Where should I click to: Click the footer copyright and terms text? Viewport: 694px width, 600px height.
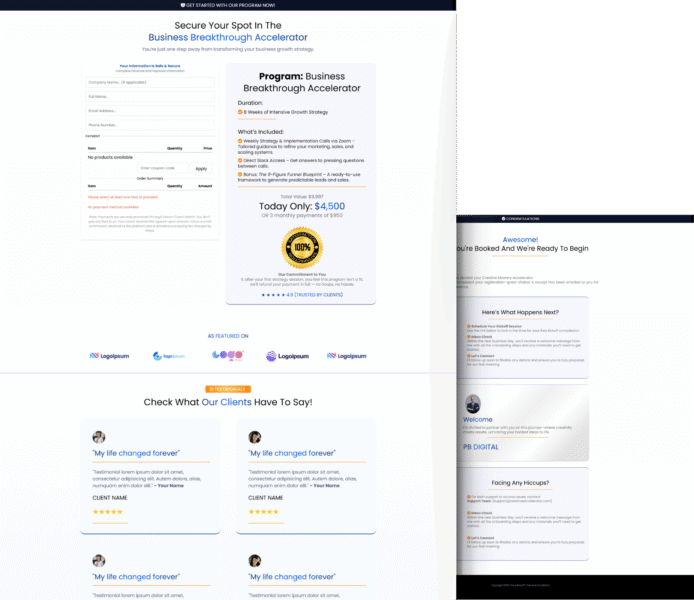click(x=520, y=585)
